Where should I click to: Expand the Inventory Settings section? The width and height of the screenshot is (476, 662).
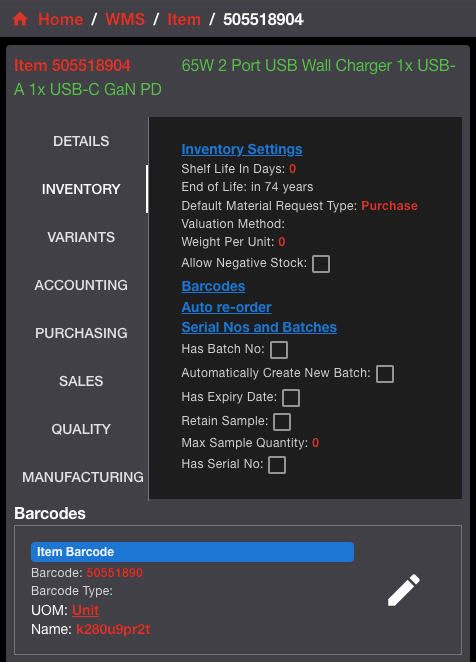[x=242, y=149]
